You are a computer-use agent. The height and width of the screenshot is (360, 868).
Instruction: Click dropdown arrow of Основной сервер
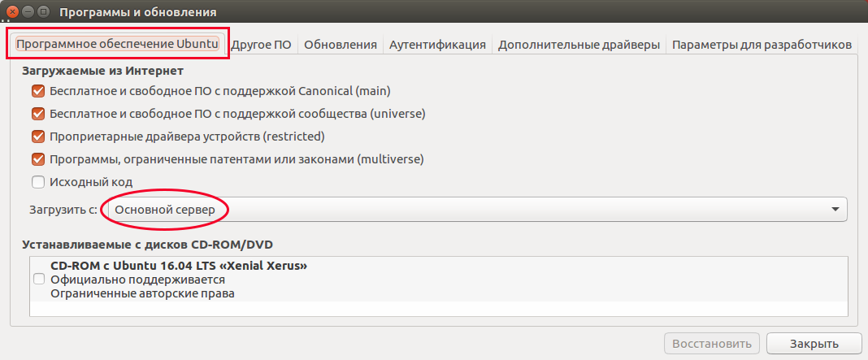pyautogui.click(x=835, y=210)
